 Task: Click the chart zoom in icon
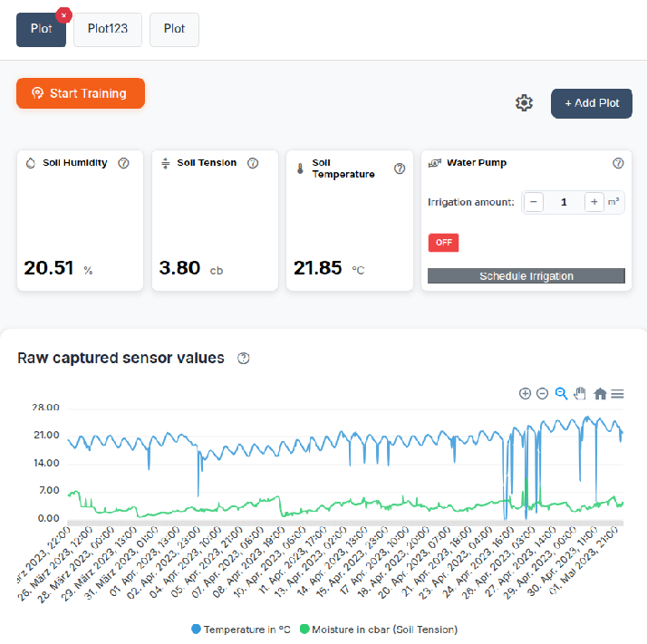(525, 393)
